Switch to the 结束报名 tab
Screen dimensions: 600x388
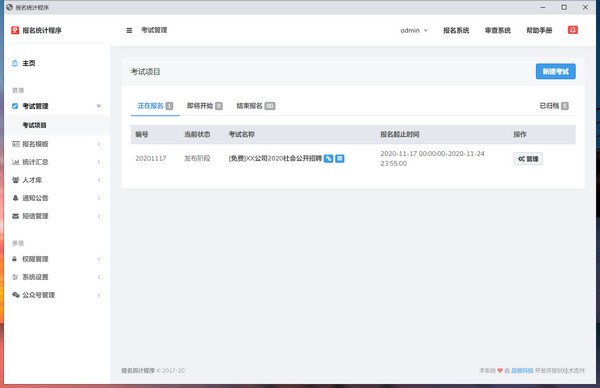256,106
